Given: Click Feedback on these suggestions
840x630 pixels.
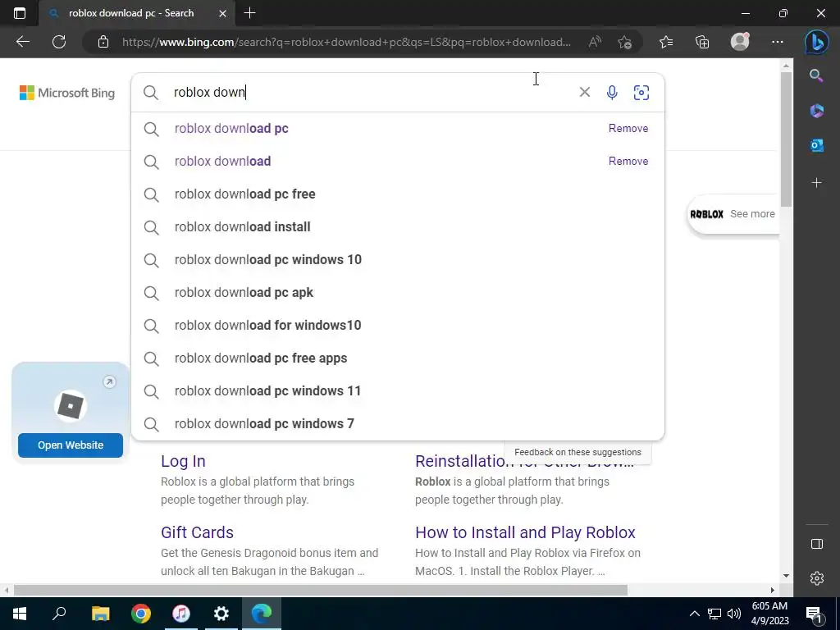Looking at the screenshot, I should pos(577,452).
